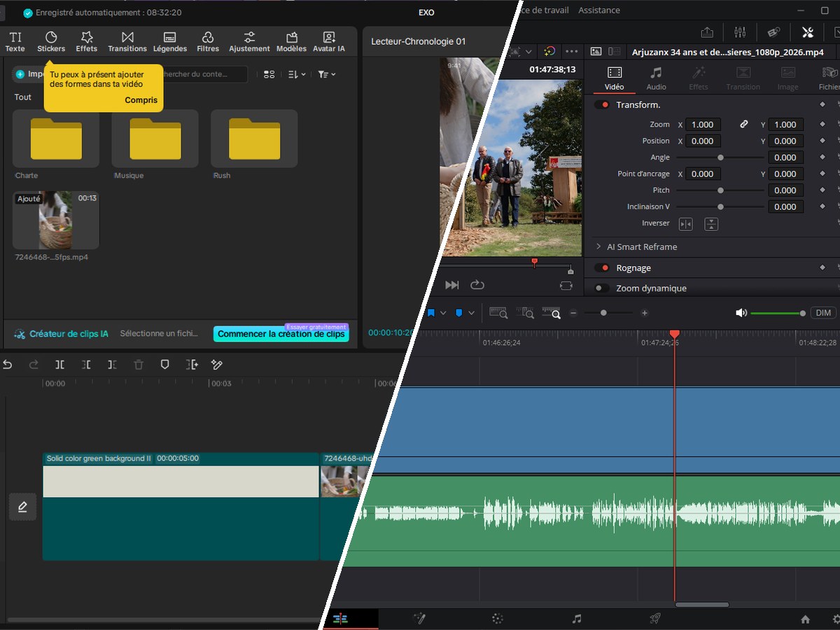Open the Assistance menu
This screenshot has height=630, width=840.
tap(598, 10)
